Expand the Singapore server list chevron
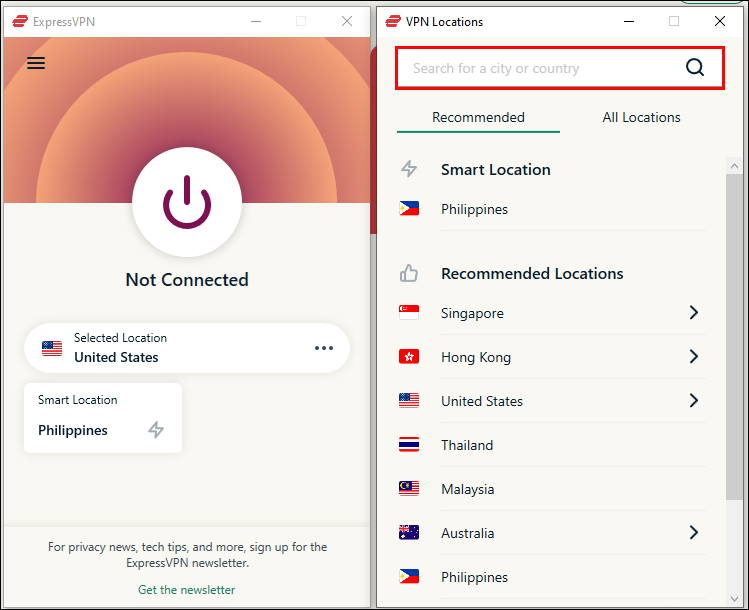 point(694,312)
